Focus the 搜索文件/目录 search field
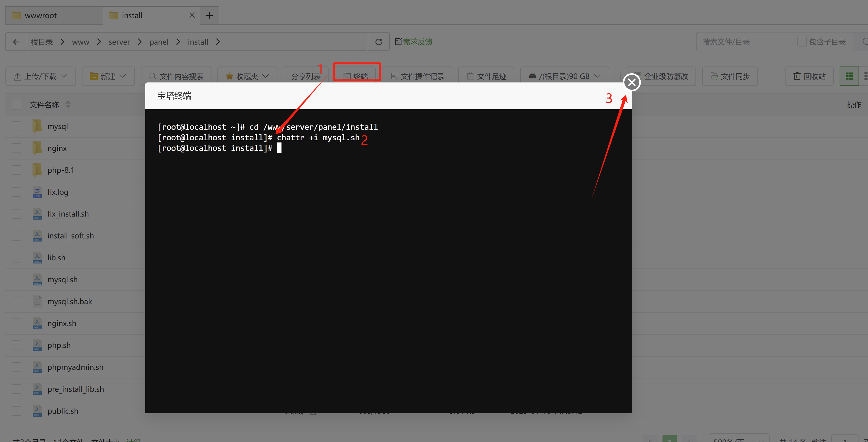 [x=745, y=42]
